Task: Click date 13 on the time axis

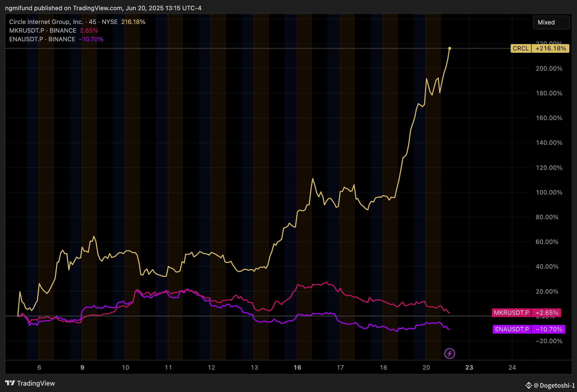Action: click(x=254, y=368)
